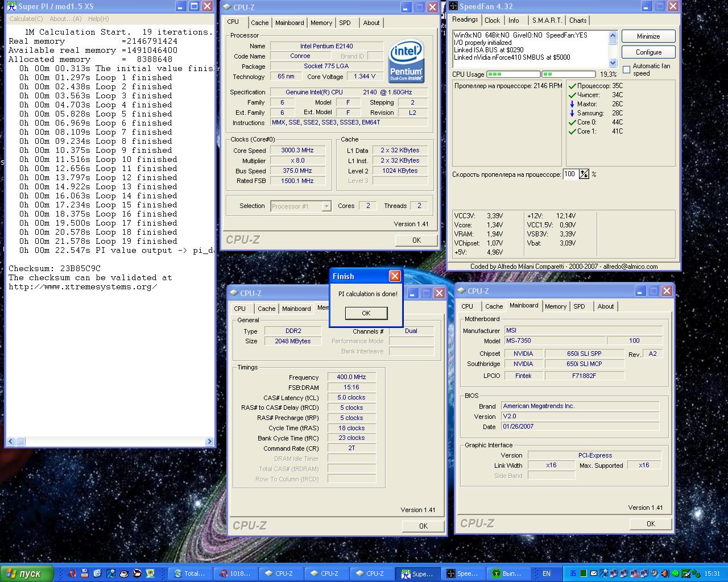Image resolution: width=728 pixels, height=582 pixels.
Task: Open the Calculate(C) menu in Super PI
Action: coord(26,19)
